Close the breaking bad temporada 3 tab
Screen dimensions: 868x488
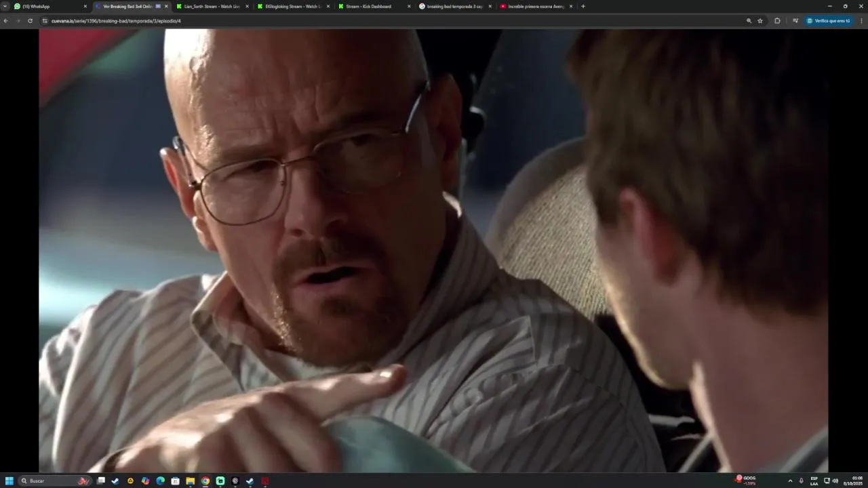pyautogui.click(x=490, y=6)
